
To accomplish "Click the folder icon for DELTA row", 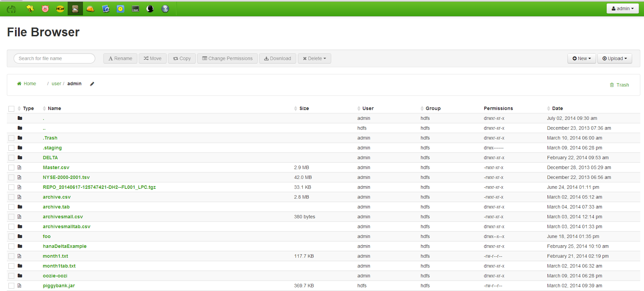I will pos(20,158).
